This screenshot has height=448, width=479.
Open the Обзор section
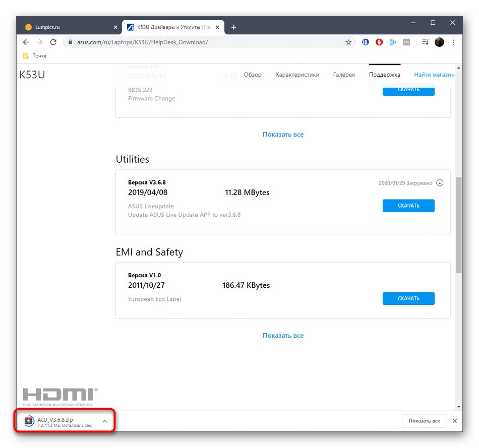253,75
